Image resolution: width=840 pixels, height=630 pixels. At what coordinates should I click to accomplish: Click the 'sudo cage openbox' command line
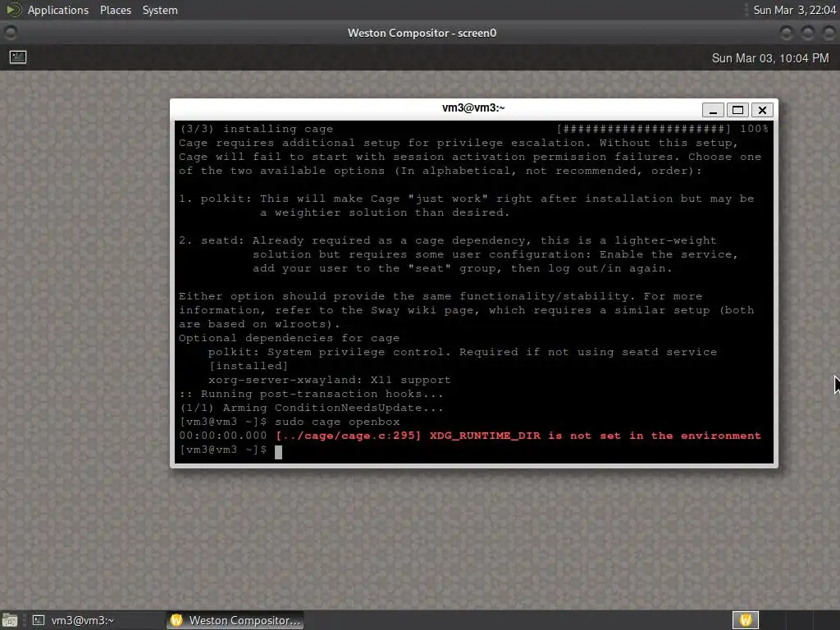point(337,422)
